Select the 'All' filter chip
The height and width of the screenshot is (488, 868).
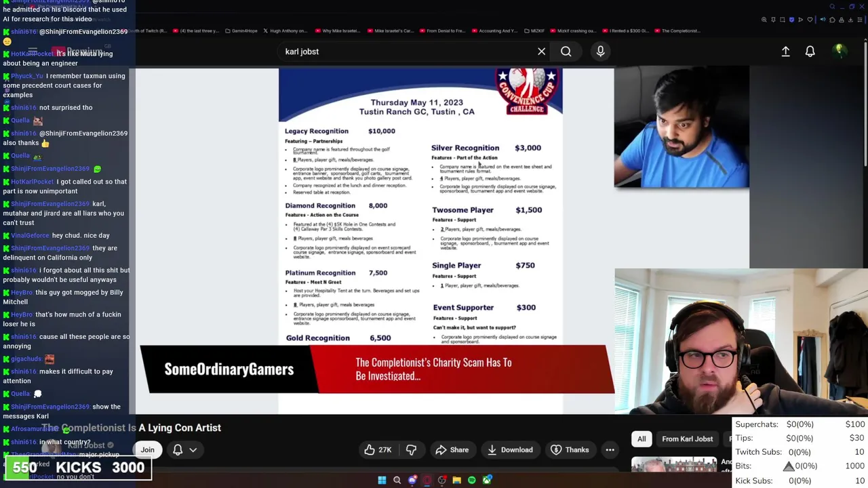point(642,439)
